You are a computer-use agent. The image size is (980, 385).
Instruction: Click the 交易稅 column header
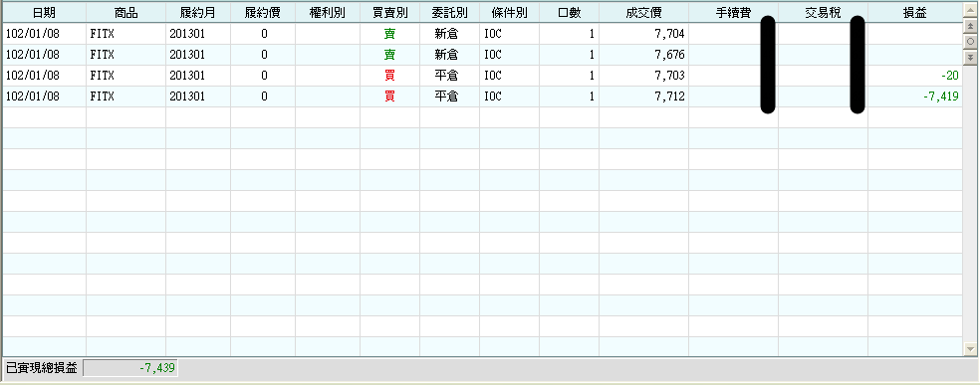823,13
